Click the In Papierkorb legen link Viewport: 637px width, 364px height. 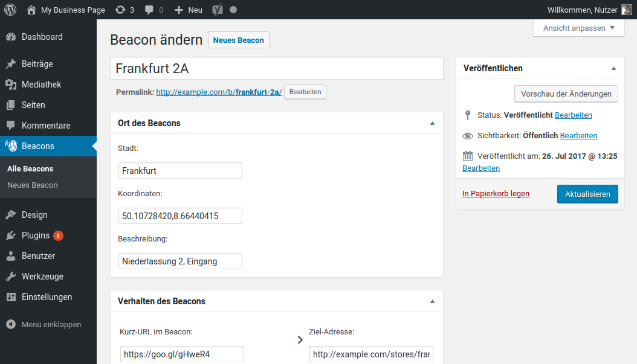point(496,194)
